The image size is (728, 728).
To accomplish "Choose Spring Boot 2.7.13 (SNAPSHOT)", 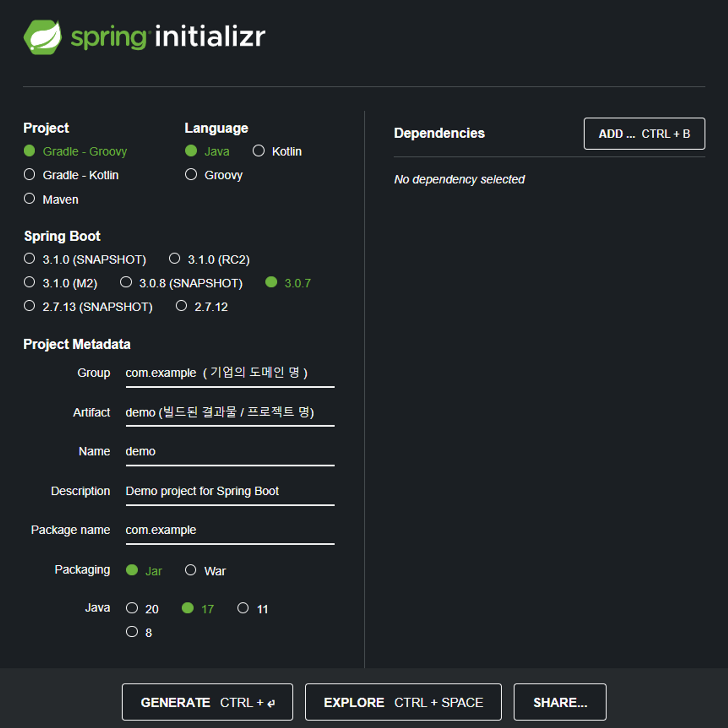I will pos(29,306).
